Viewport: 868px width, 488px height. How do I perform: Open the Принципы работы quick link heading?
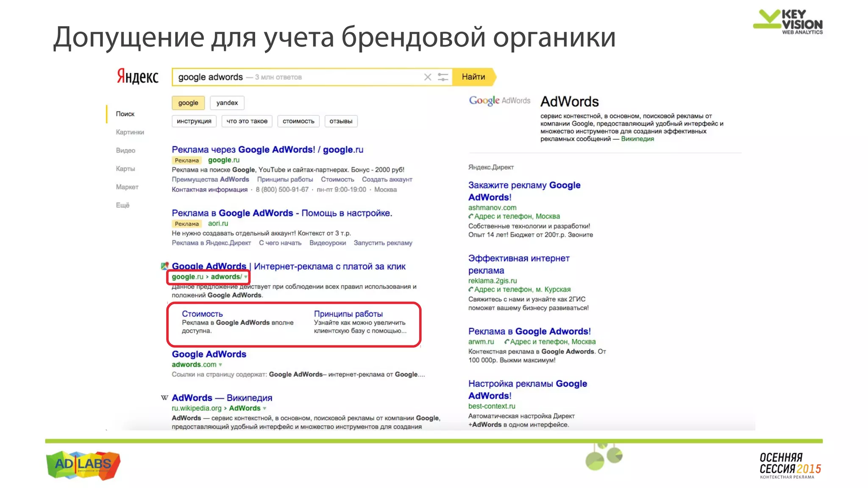pyautogui.click(x=348, y=314)
